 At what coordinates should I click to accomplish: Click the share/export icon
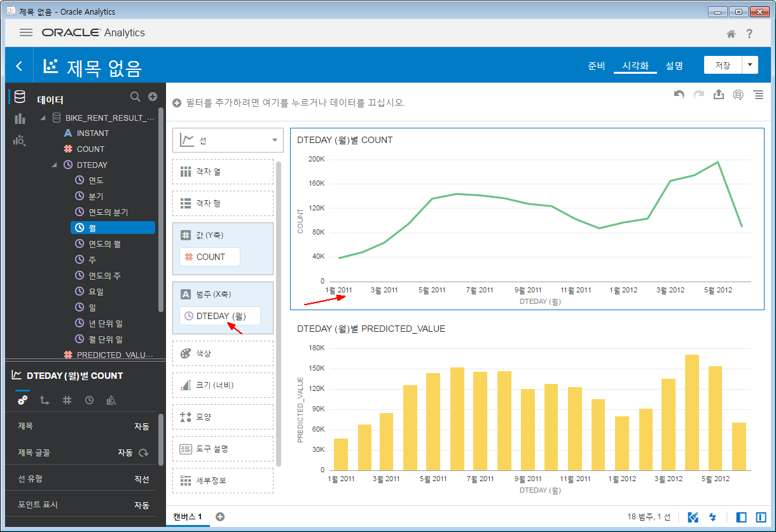click(719, 94)
